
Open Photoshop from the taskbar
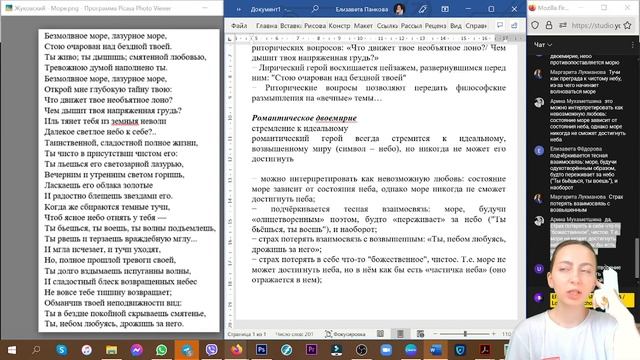point(261,350)
